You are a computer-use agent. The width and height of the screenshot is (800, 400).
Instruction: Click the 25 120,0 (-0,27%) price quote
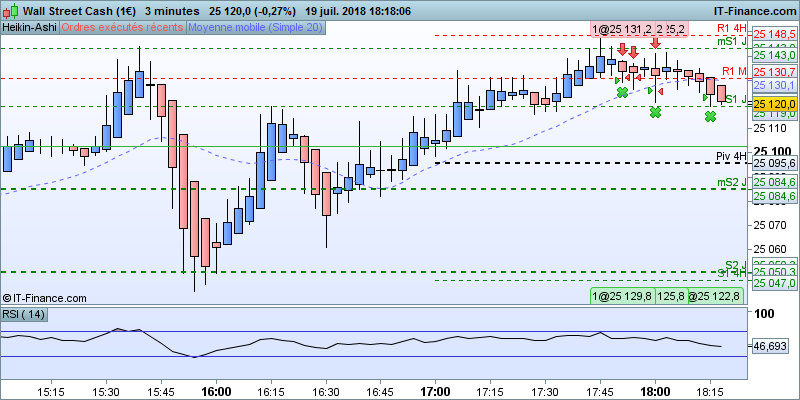coord(253,11)
